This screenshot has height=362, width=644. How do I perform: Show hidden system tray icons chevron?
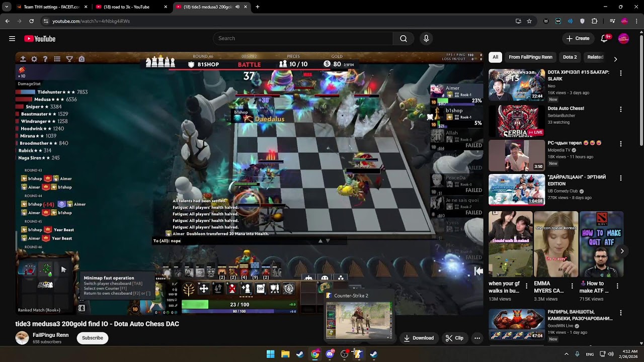pyautogui.click(x=566, y=354)
